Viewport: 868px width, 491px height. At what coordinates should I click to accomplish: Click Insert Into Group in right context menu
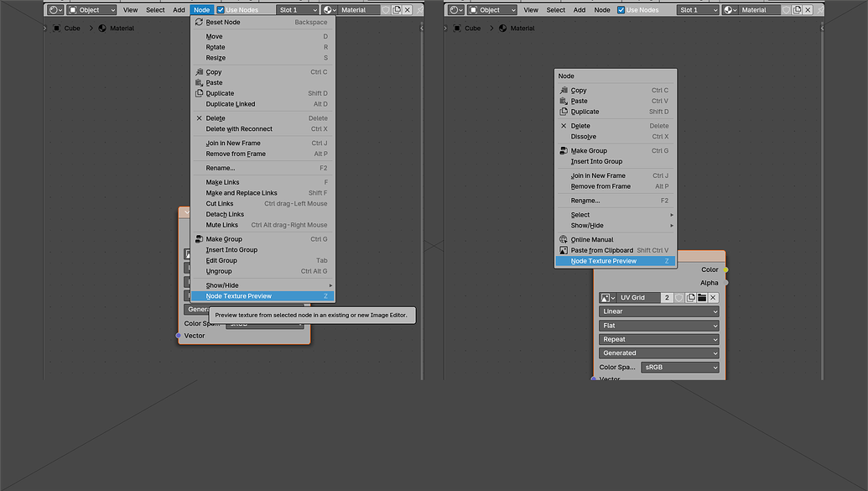tap(615, 162)
